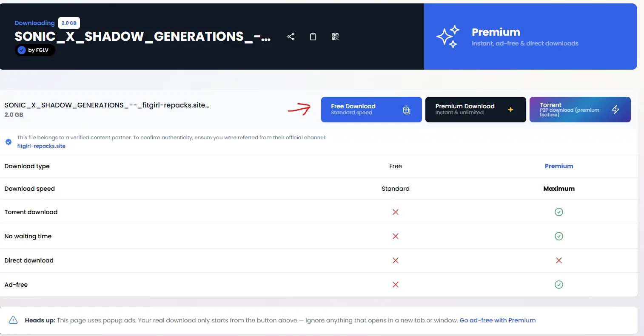Click the warning triangle icon near Heads up
The height and width of the screenshot is (336, 644).
(13, 320)
